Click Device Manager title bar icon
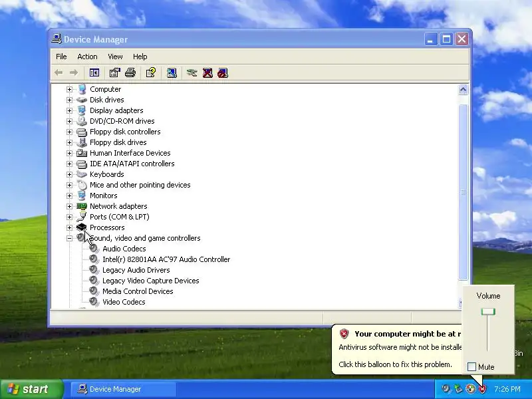Viewport: 532px width, 399px height. tap(57, 39)
